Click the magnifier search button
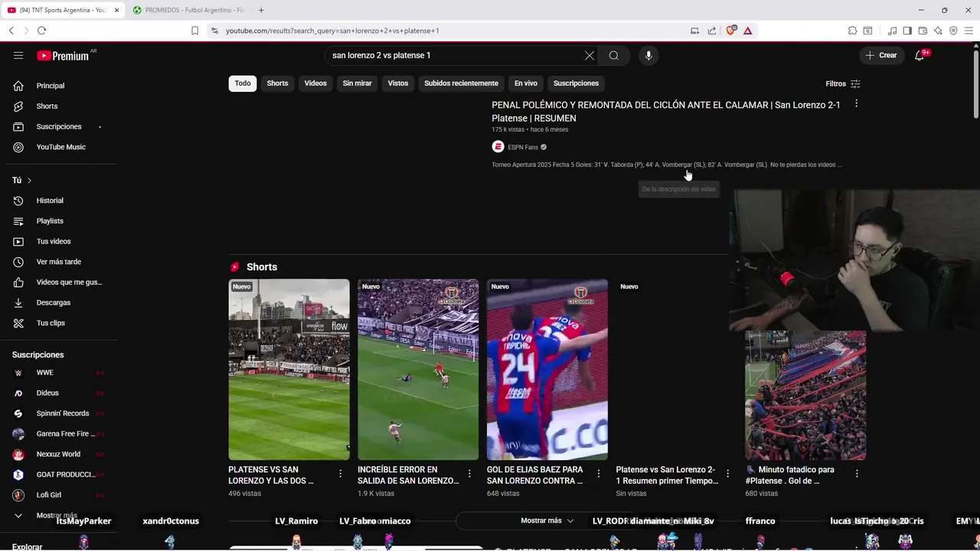This screenshot has height=551, width=980. 614,55
